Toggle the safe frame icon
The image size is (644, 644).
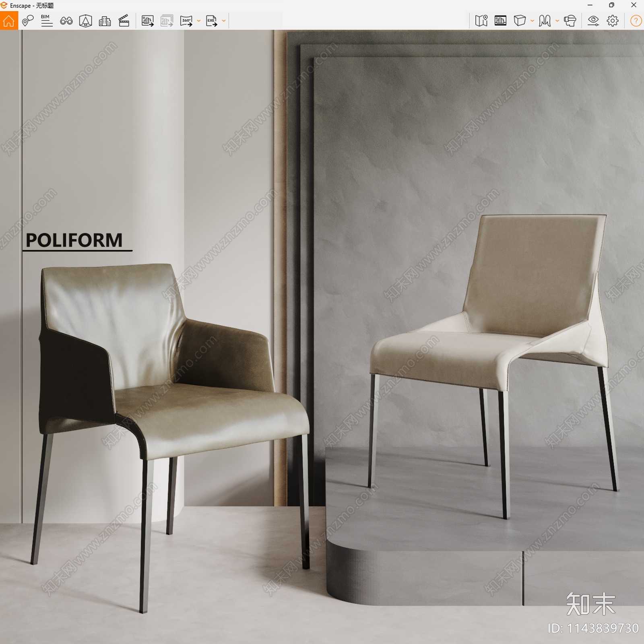pyautogui.click(x=500, y=21)
